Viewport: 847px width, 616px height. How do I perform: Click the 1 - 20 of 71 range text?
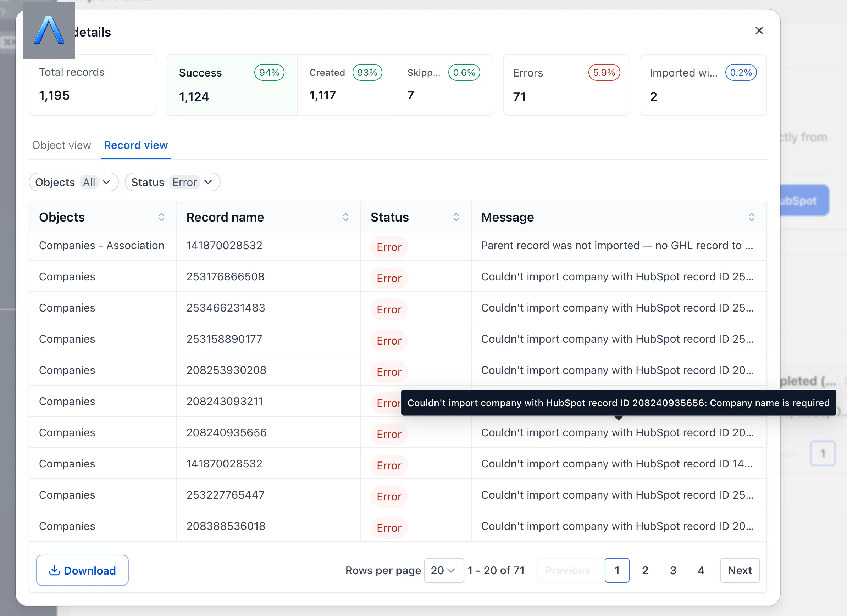[x=496, y=570]
